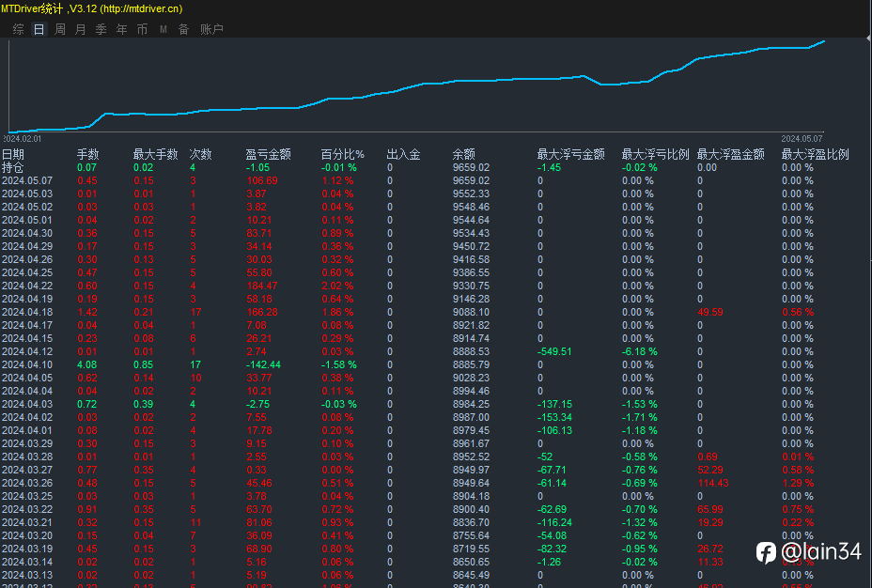Click the 2024.05.07 chart end date label

pyautogui.click(x=802, y=139)
